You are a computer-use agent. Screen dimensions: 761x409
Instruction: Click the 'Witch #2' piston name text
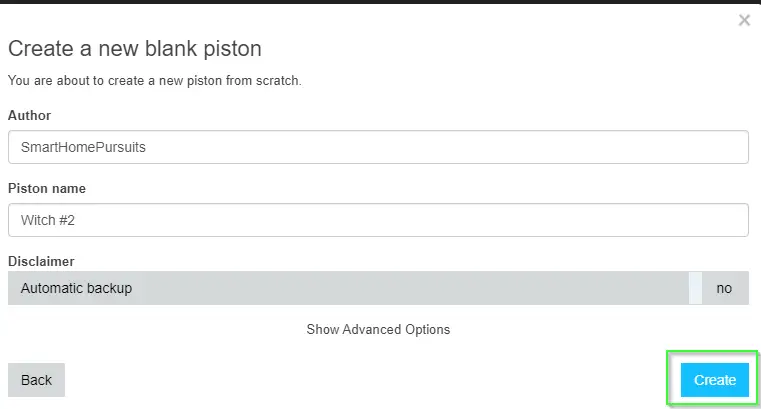click(x=48, y=220)
